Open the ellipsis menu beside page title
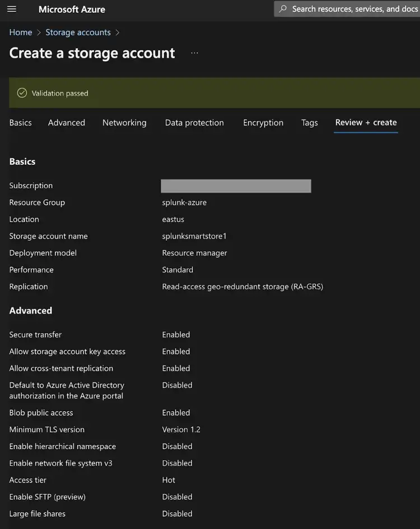 pos(194,53)
